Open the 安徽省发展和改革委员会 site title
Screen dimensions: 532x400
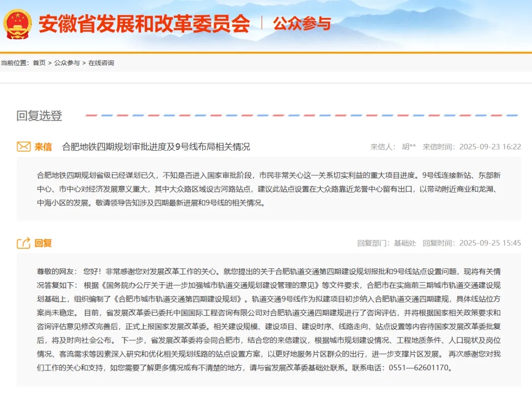[x=144, y=24]
